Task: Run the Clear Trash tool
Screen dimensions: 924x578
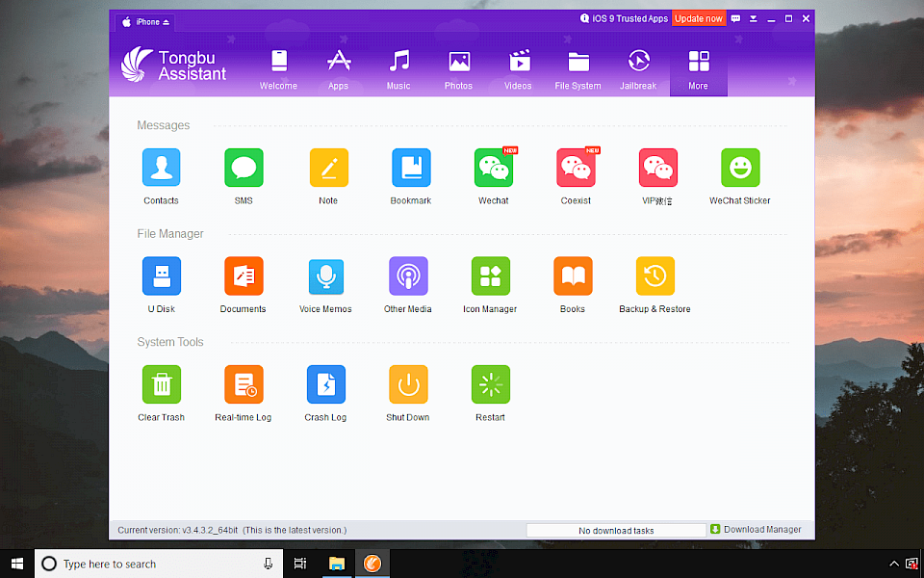Action: pos(161,384)
